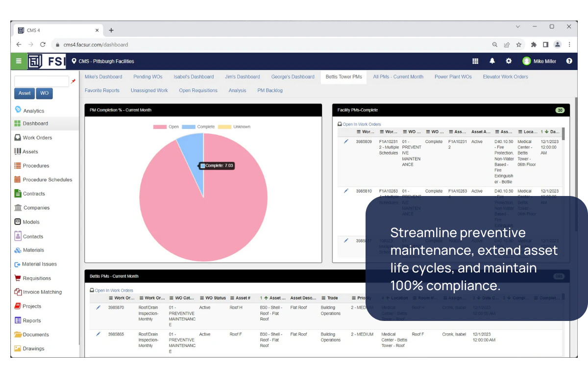Edit work order 3985809 with the pencil icon
The width and height of the screenshot is (588, 392).
point(345,141)
